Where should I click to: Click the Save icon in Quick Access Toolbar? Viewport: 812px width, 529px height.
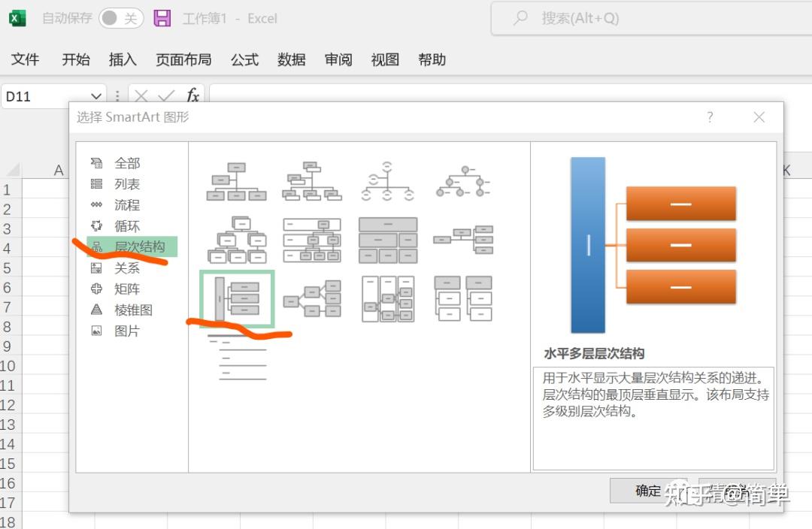click(x=161, y=18)
